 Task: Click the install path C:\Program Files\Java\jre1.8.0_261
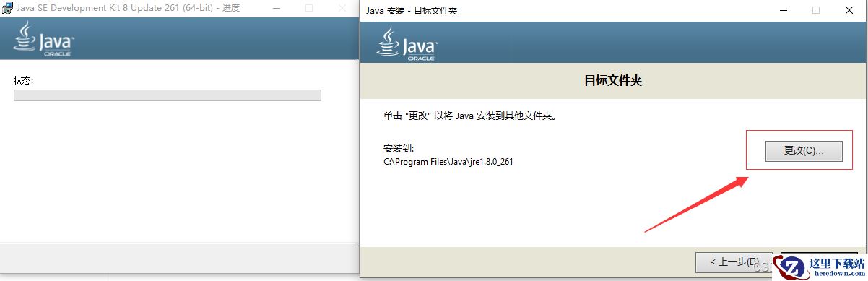click(448, 162)
